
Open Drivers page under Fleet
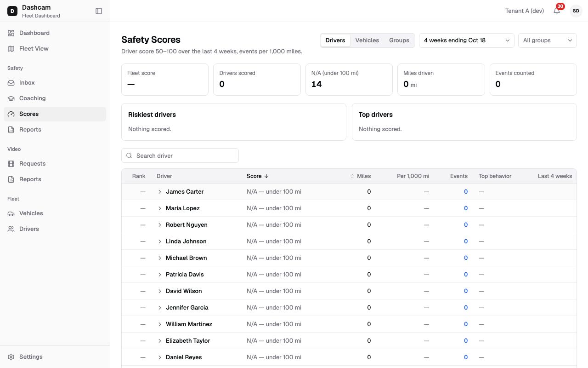coord(55,229)
